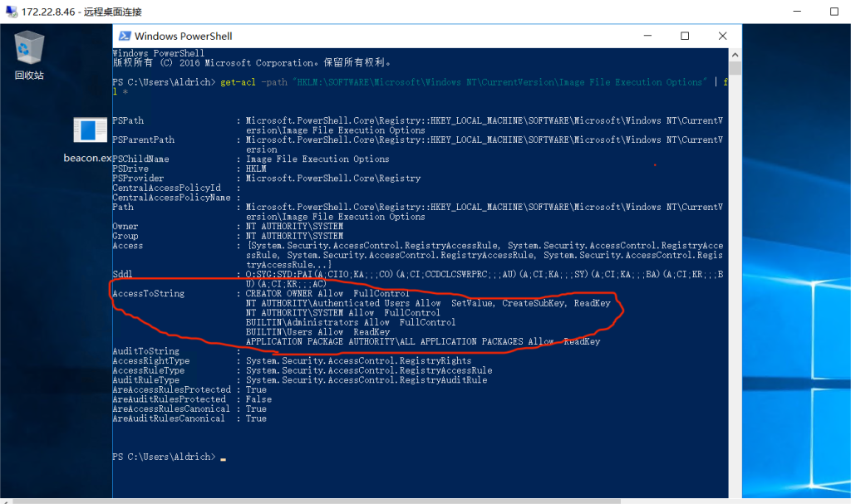The height and width of the screenshot is (504, 851).
Task: Minimize the 172.22.8.46 remote desktop window
Action: [755, 12]
